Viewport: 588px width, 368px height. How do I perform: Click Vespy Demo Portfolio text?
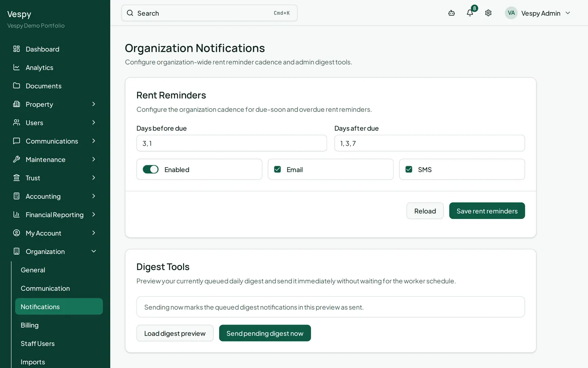pyautogui.click(x=36, y=26)
